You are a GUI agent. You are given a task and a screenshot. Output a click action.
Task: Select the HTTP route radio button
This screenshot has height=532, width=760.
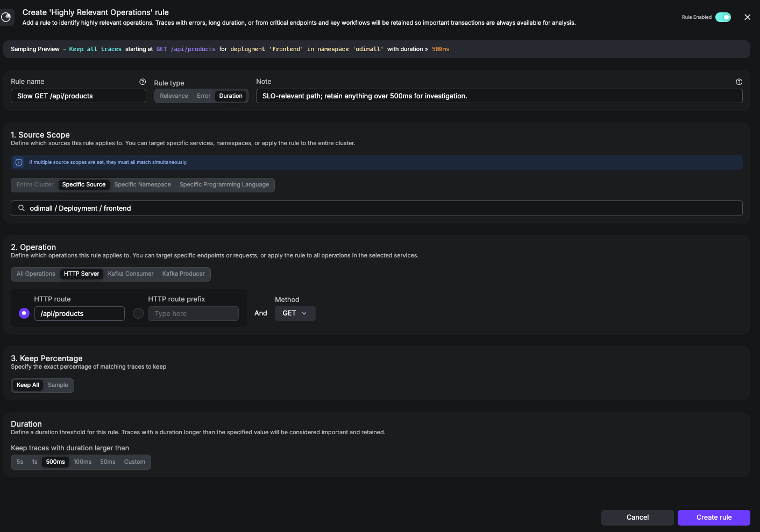pyautogui.click(x=24, y=313)
